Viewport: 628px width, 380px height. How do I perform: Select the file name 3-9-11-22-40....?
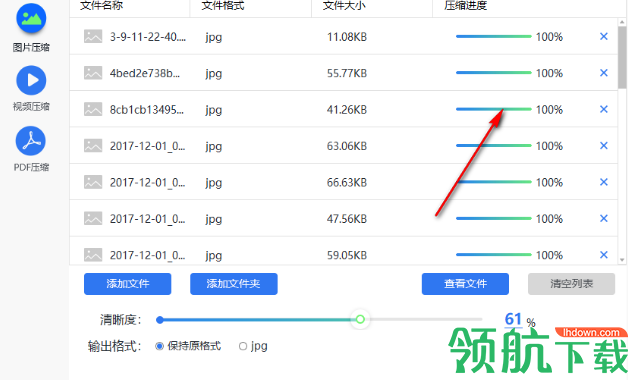pyautogui.click(x=148, y=37)
